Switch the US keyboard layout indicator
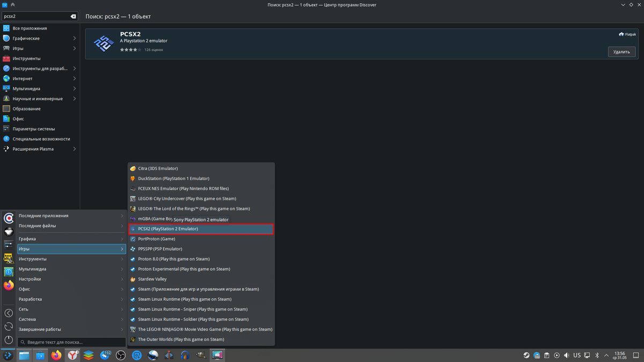This screenshot has width=644, height=362. (x=577, y=355)
